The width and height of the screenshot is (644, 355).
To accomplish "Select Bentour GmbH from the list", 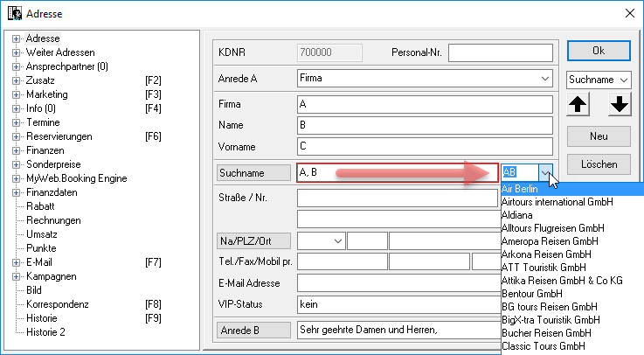I will 572,294.
